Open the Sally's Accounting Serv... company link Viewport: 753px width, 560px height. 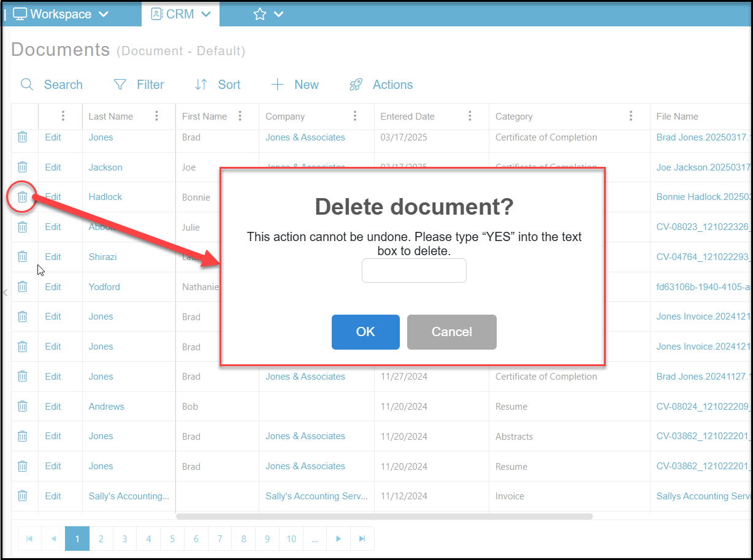[316, 496]
